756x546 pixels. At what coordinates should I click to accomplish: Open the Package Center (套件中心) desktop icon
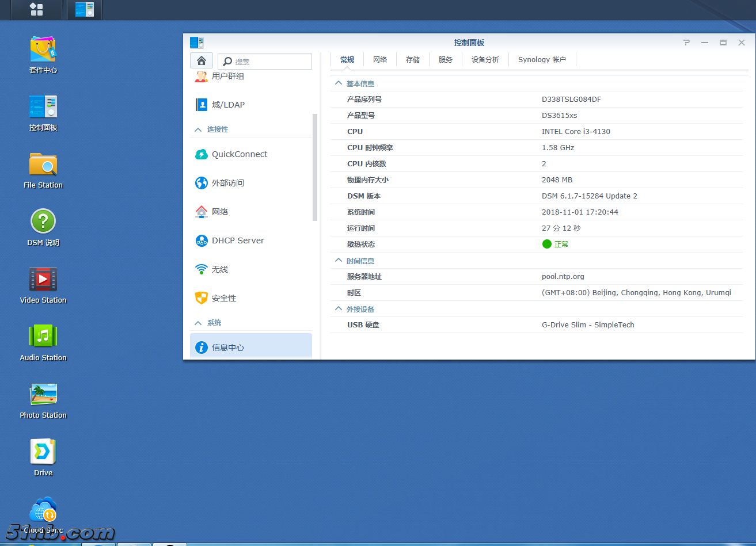tap(43, 50)
